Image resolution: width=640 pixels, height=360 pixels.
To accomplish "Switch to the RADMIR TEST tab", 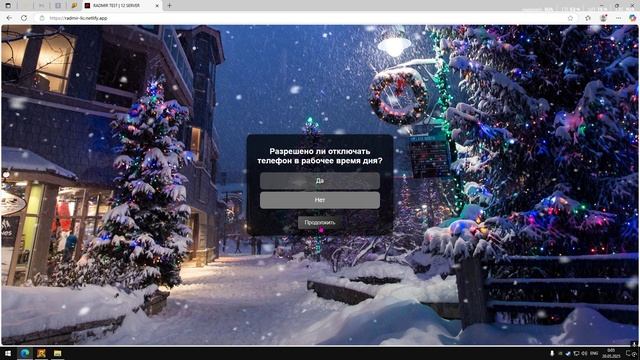I will coord(122,6).
